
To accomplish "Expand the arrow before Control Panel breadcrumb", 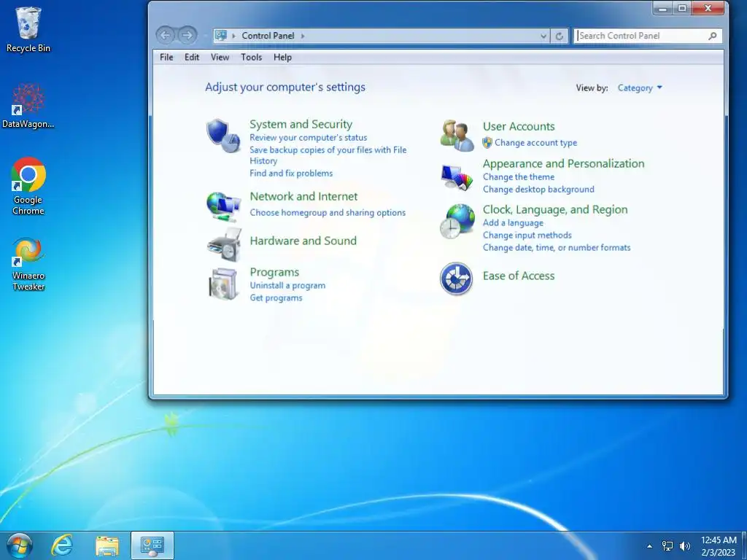I will pos(234,36).
